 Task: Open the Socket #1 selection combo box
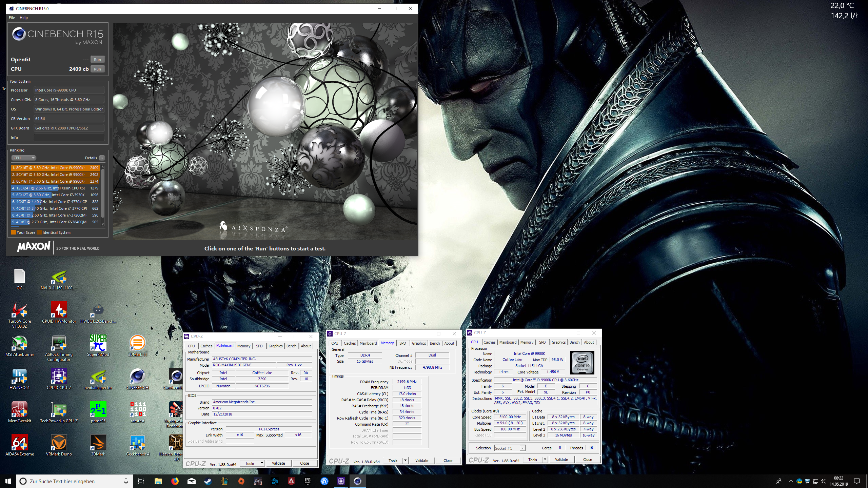(510, 448)
